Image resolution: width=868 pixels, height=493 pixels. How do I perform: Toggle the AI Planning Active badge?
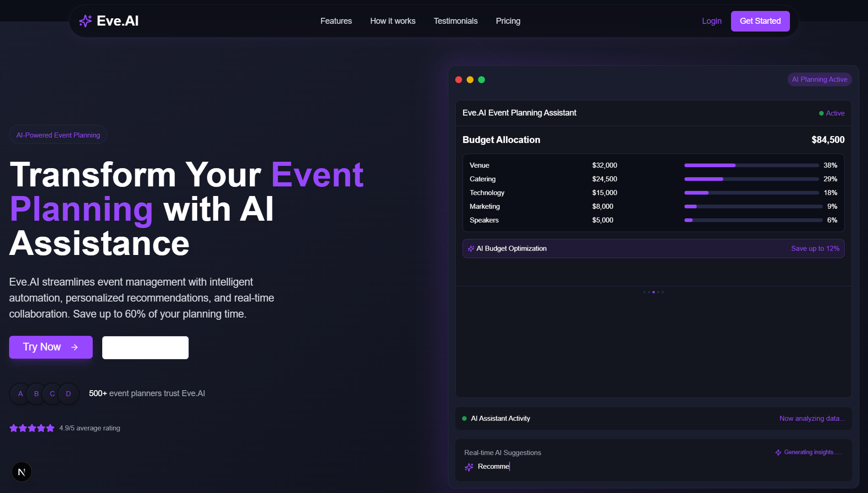click(x=819, y=79)
